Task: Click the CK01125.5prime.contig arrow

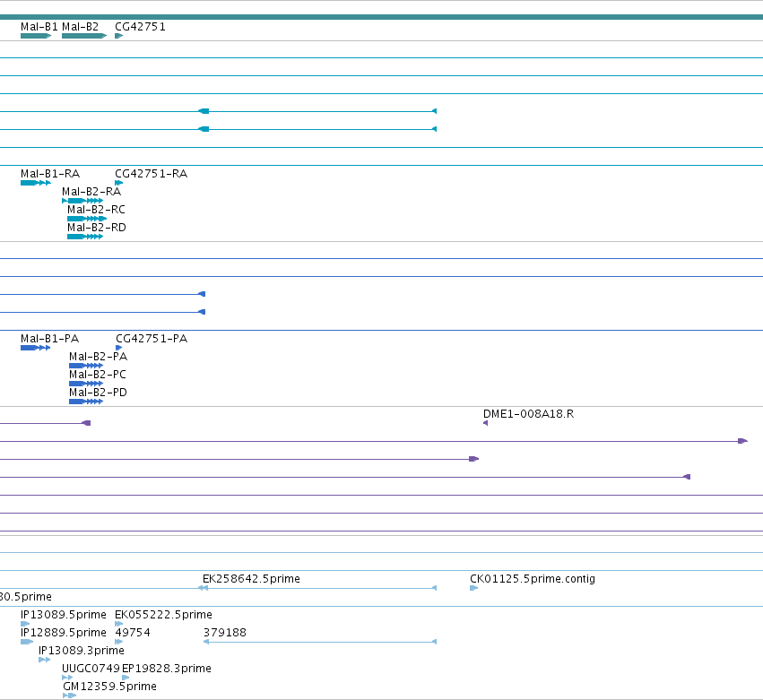Action: coord(474,588)
